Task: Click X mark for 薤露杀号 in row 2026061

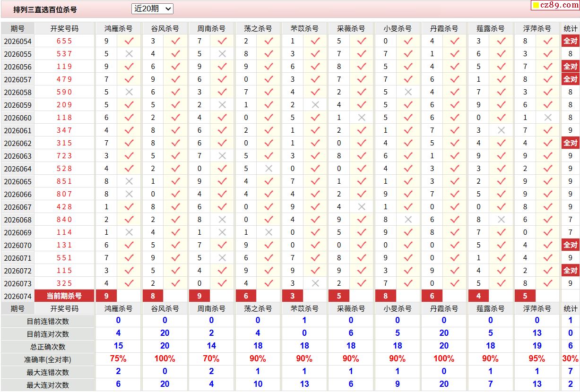Action: (x=502, y=130)
